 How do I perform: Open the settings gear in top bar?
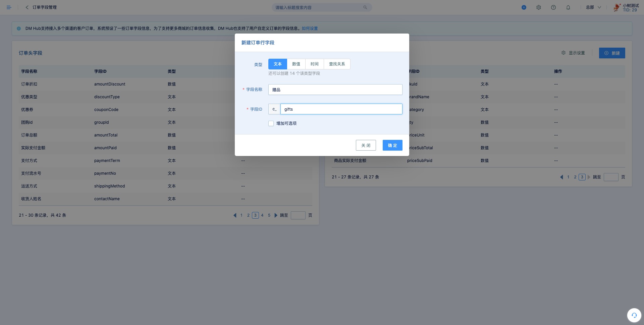tap(539, 7)
